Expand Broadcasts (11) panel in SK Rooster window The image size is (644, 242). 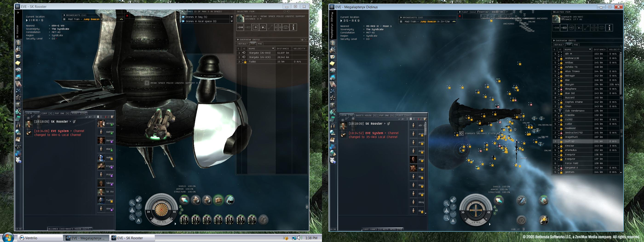(64, 15)
